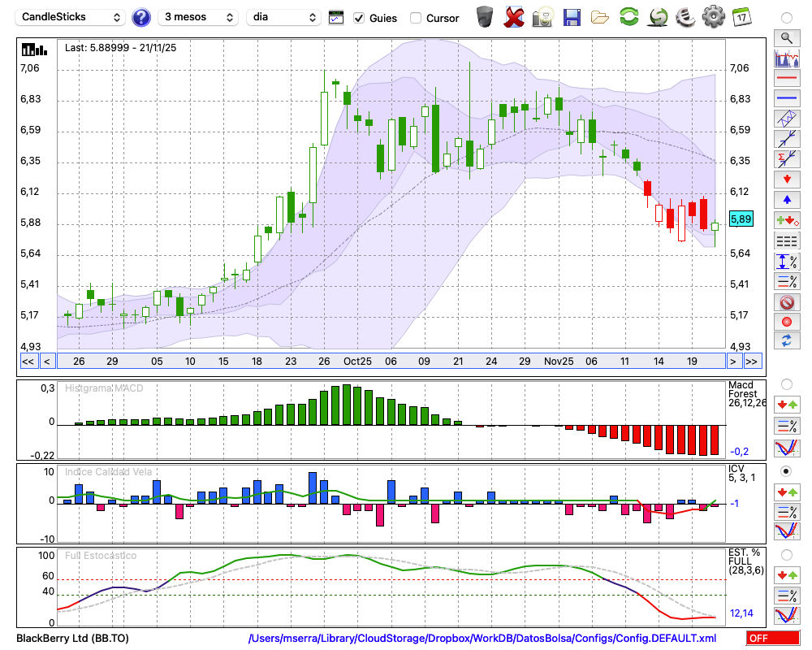Click the magnifying glass zoom tool

pos(786,37)
